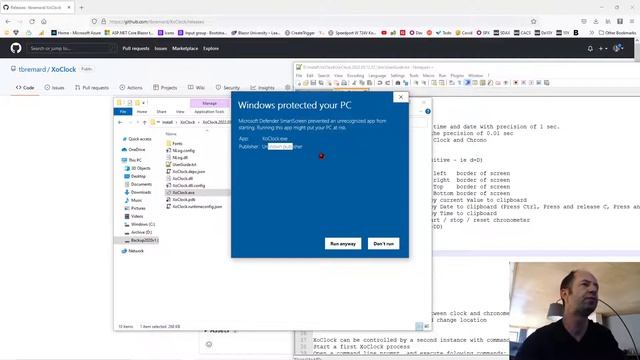Select XoClock.runtimeconfig.json file

(x=194, y=207)
